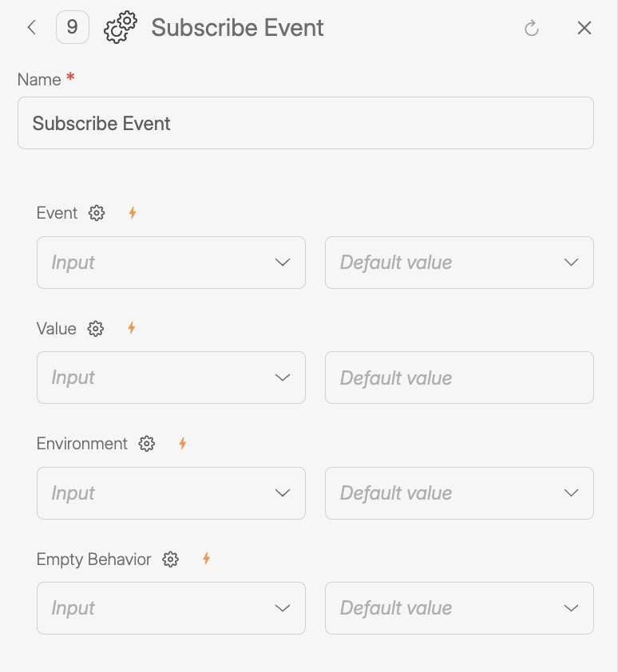The height and width of the screenshot is (672, 618).
Task: Click the back chevron in the header
Action: click(x=31, y=27)
